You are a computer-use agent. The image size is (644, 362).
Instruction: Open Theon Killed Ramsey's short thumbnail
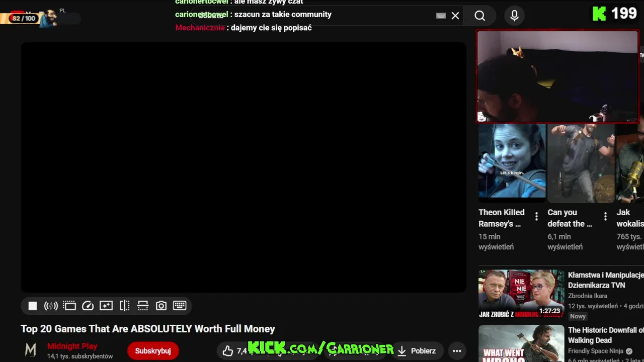(x=512, y=163)
